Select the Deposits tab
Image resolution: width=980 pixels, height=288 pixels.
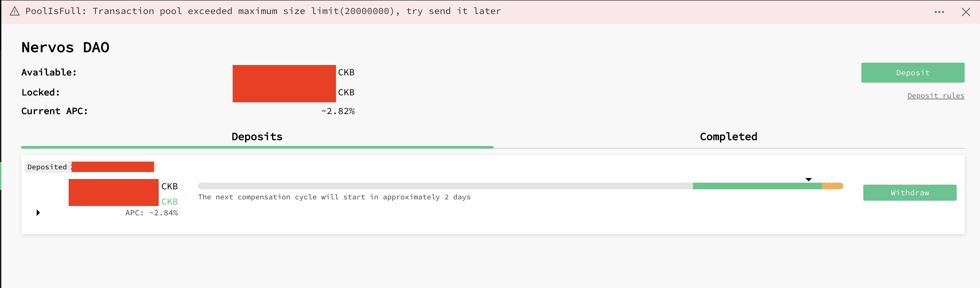click(257, 136)
